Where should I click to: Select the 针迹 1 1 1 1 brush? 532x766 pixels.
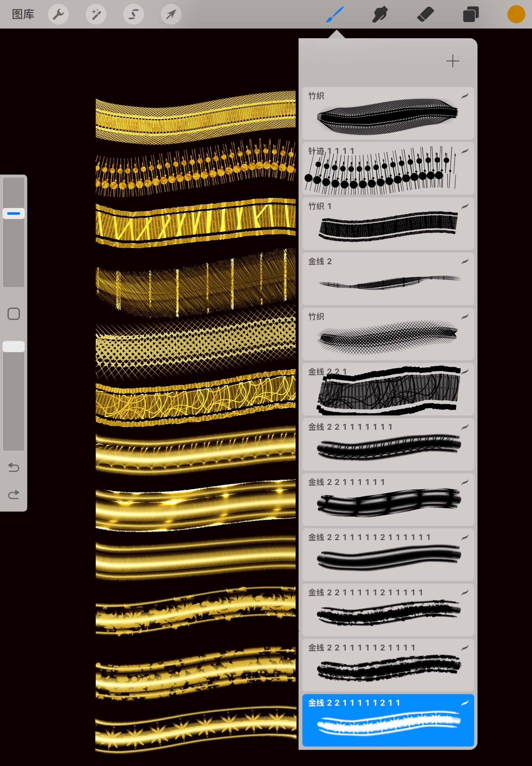coord(388,168)
